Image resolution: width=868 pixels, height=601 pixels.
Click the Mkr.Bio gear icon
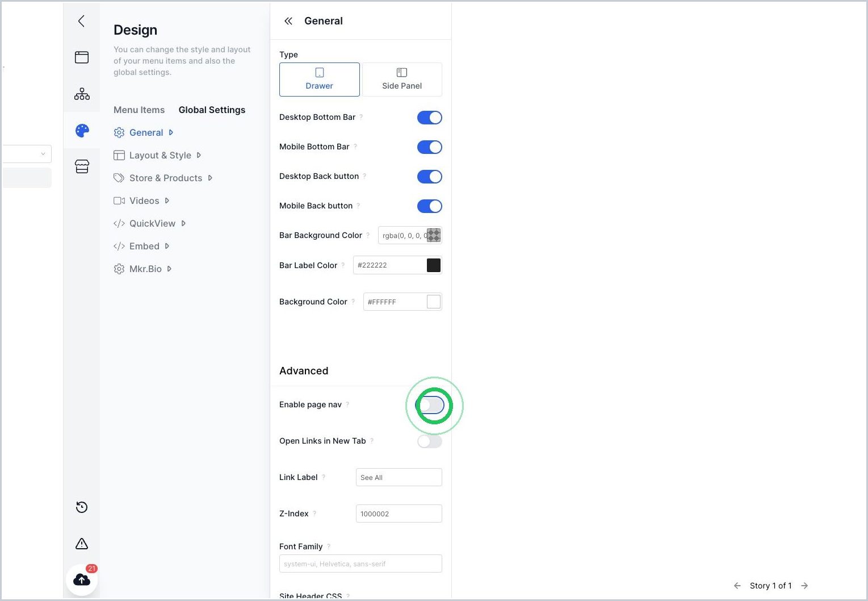coord(119,269)
